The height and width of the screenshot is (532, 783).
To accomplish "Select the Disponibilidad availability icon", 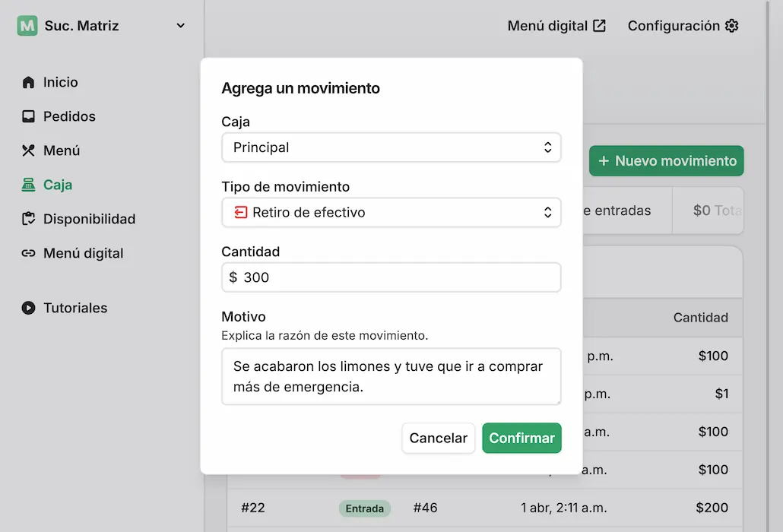I will [x=28, y=218].
